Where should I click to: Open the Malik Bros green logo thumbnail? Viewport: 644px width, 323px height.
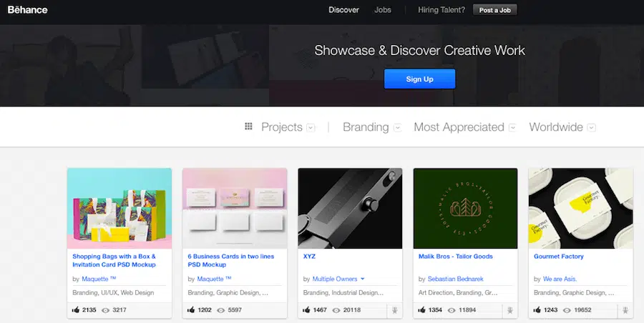point(465,207)
